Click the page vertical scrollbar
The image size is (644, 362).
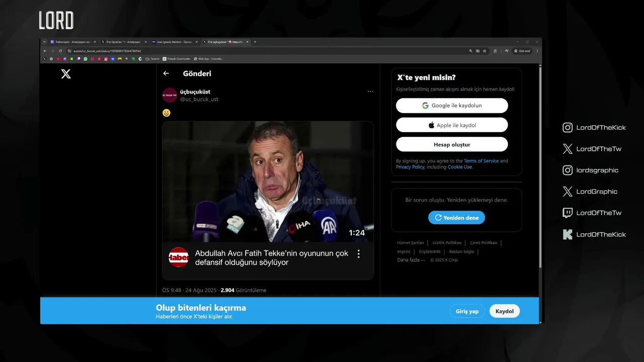tap(540, 166)
